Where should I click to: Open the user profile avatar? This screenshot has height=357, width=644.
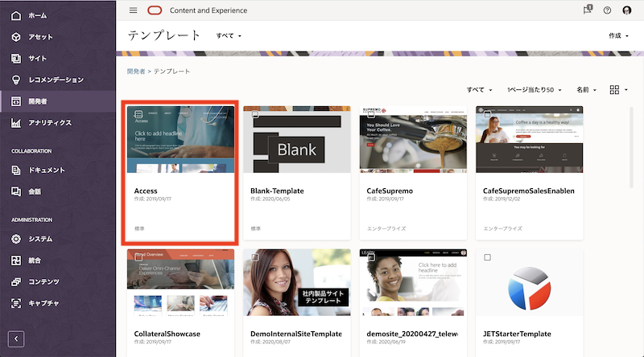click(x=628, y=10)
